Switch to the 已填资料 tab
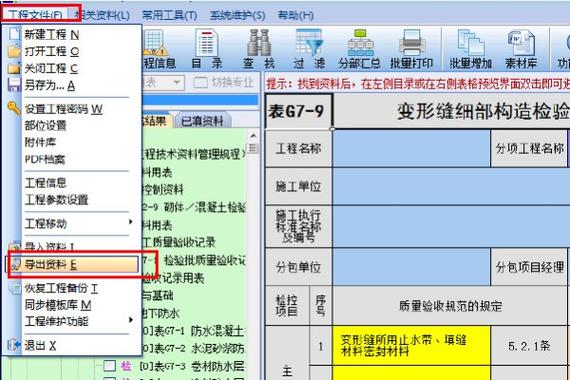This screenshot has height=380, width=570. tap(202, 121)
